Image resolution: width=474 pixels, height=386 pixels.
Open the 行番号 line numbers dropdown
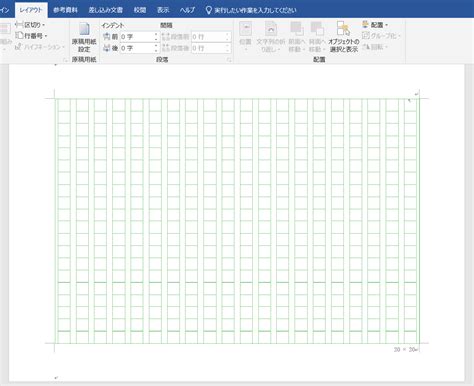click(32, 36)
